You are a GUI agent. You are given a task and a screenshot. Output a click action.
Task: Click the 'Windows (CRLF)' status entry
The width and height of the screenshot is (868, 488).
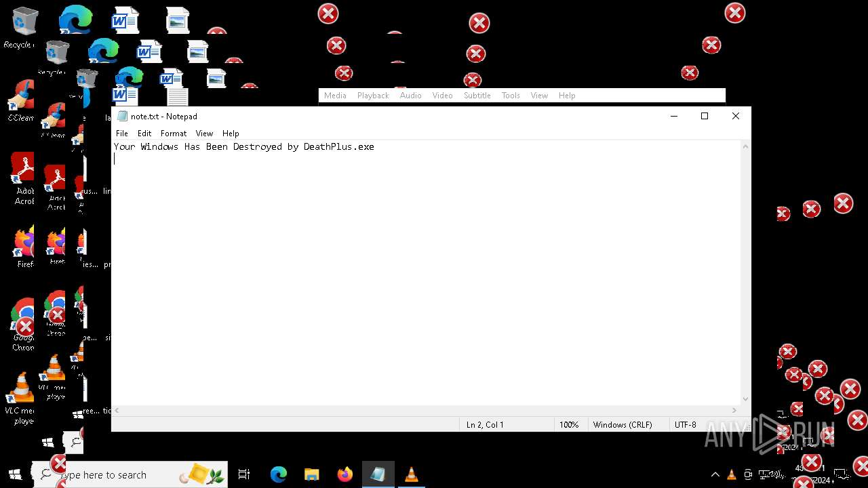623,425
